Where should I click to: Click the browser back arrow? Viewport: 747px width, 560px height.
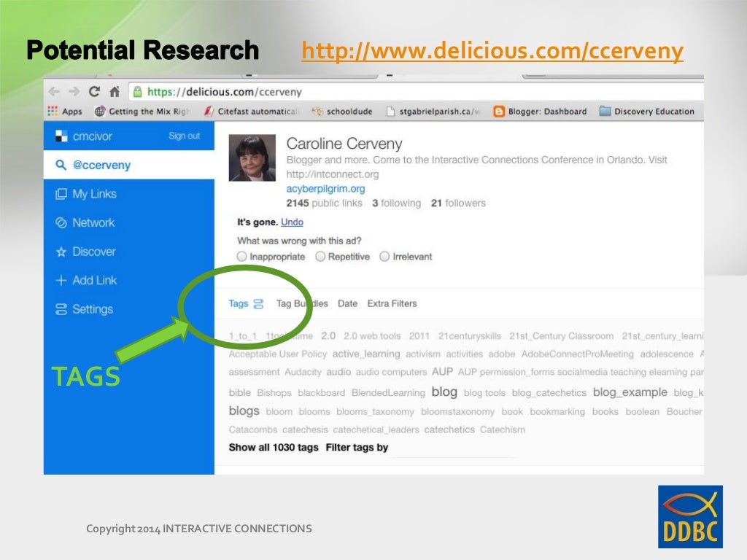click(x=54, y=91)
